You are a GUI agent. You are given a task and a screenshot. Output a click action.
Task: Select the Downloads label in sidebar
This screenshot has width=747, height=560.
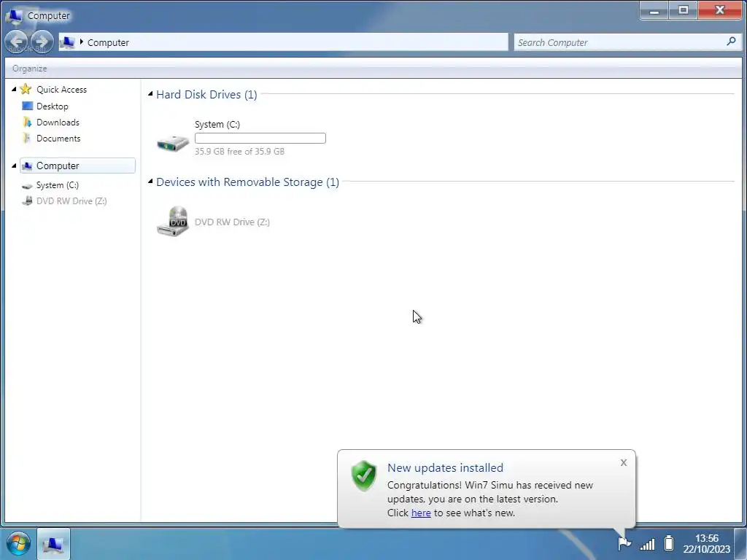[x=58, y=122]
